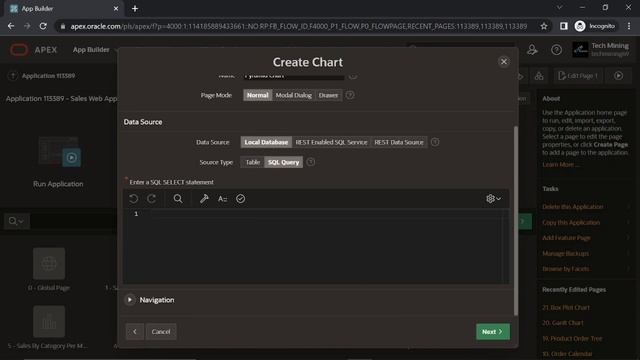Open Sales By Category page thumbnail
Image resolution: width=640 pixels, height=360 pixels.
(49, 321)
